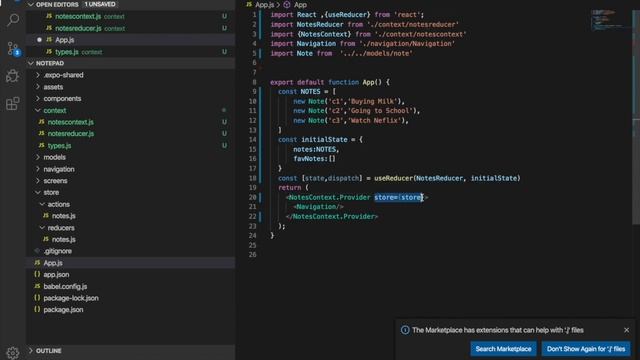
Task: Open notescontext.js in Open Editors list
Action: pos(131,16)
